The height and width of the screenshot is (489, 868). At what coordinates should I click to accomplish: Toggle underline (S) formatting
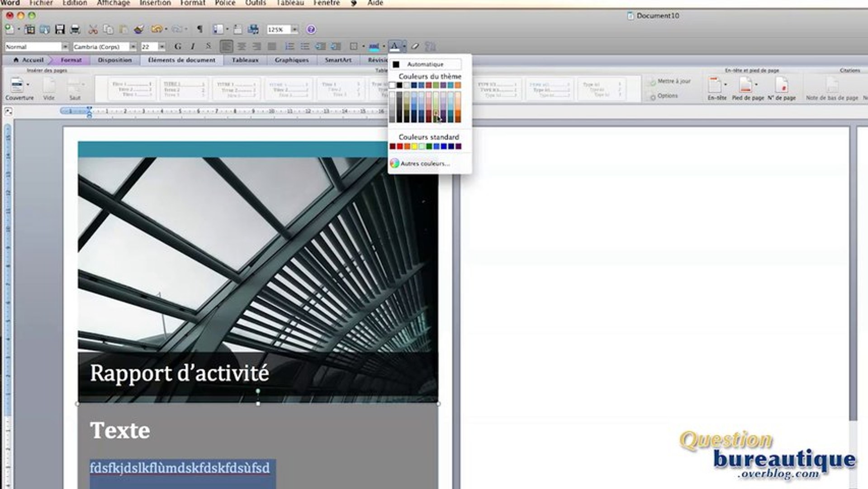click(x=208, y=46)
